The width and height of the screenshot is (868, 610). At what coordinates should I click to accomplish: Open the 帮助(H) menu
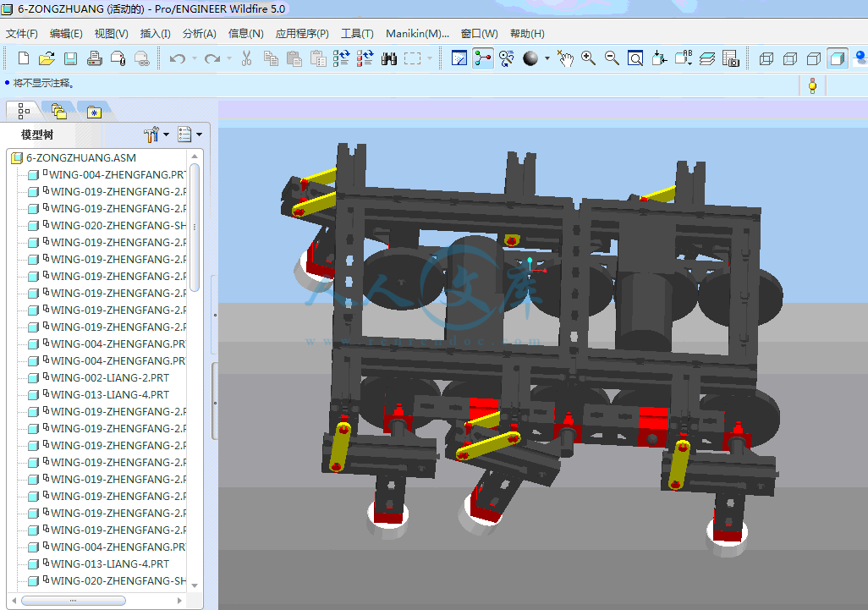527,34
